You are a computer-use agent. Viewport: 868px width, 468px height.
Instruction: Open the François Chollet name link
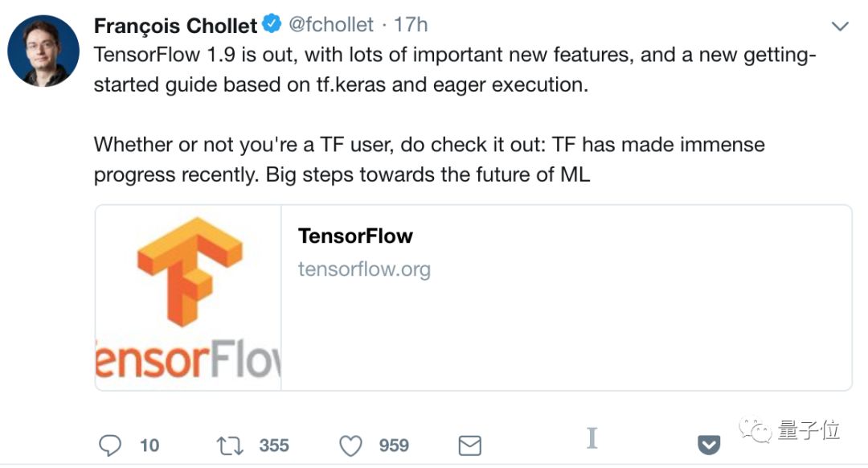175,26
